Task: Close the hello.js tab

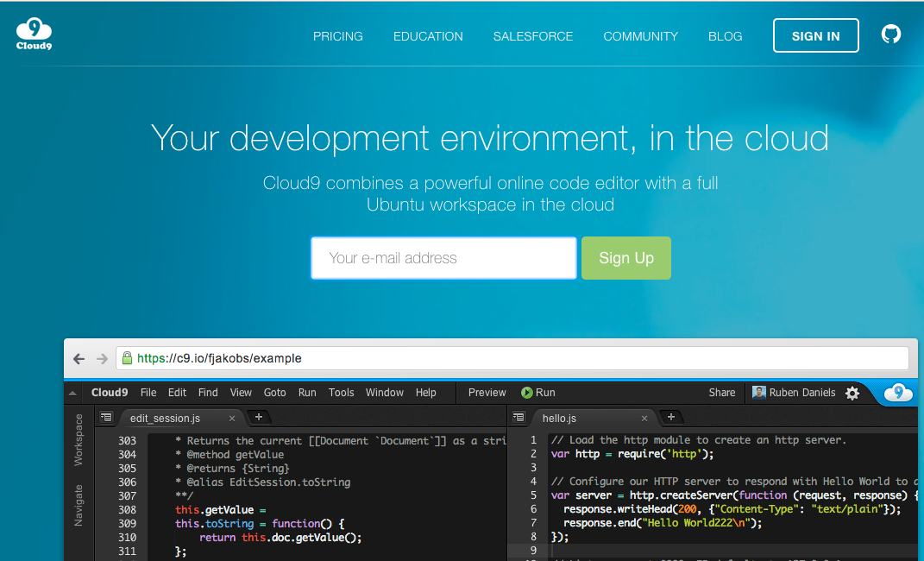Action: 644,419
